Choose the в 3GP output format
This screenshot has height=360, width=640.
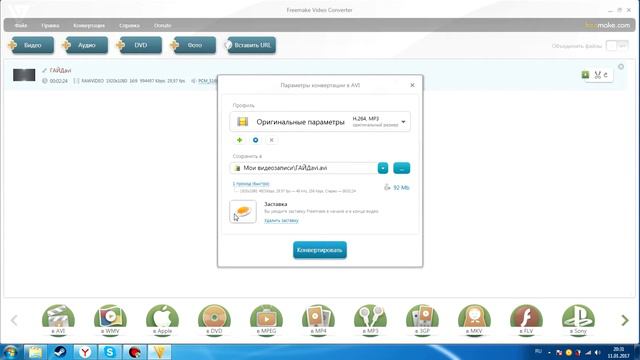click(x=422, y=320)
